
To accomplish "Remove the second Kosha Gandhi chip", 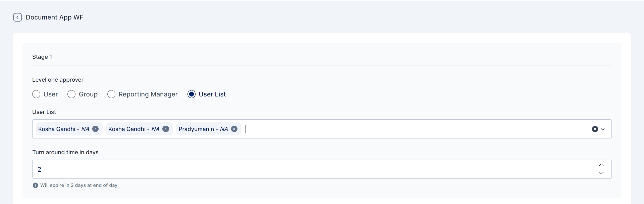I will tap(166, 129).
